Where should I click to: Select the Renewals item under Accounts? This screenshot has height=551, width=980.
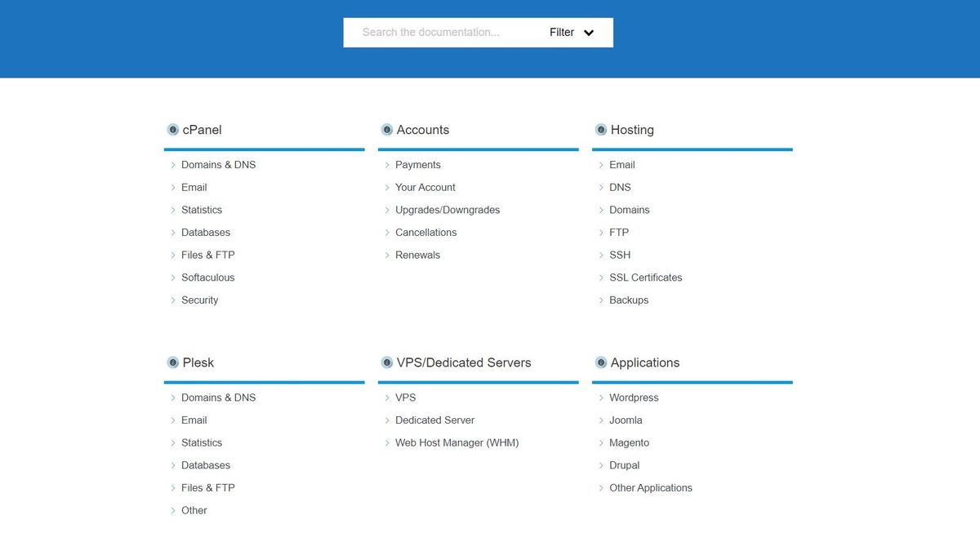[417, 255]
